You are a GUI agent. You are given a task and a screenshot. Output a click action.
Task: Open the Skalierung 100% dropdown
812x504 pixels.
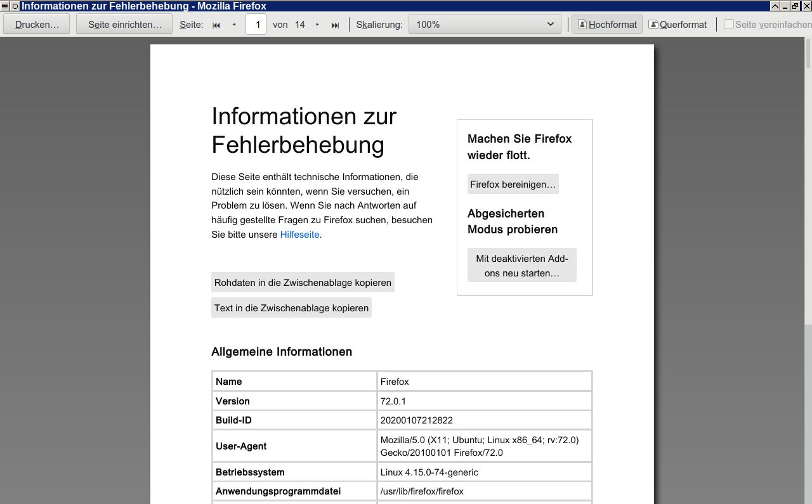(x=485, y=25)
